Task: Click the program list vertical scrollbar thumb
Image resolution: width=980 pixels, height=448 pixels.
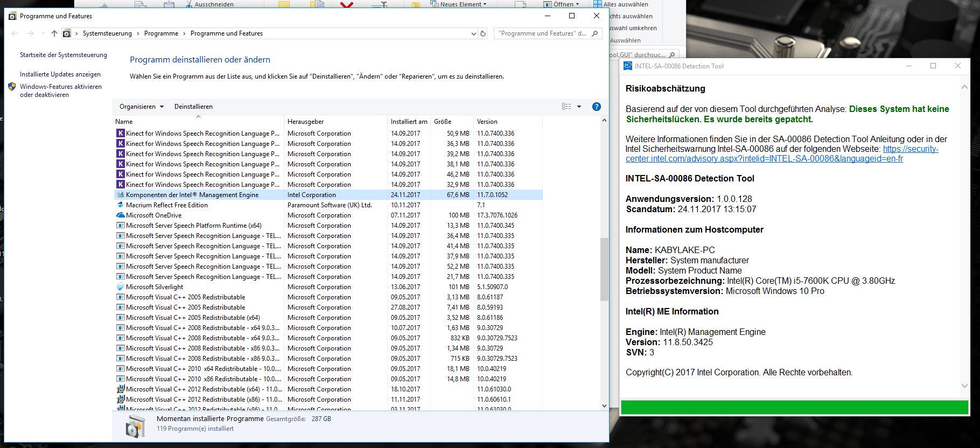Action: pos(604,269)
